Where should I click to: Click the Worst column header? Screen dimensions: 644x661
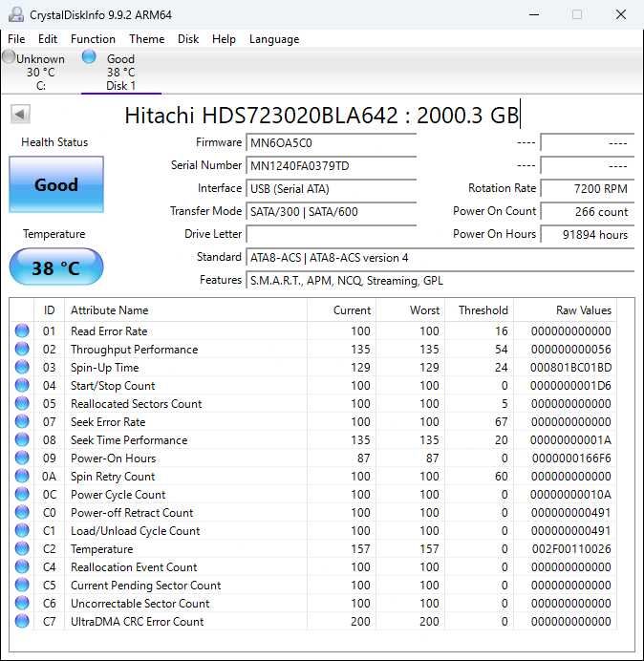coord(410,310)
